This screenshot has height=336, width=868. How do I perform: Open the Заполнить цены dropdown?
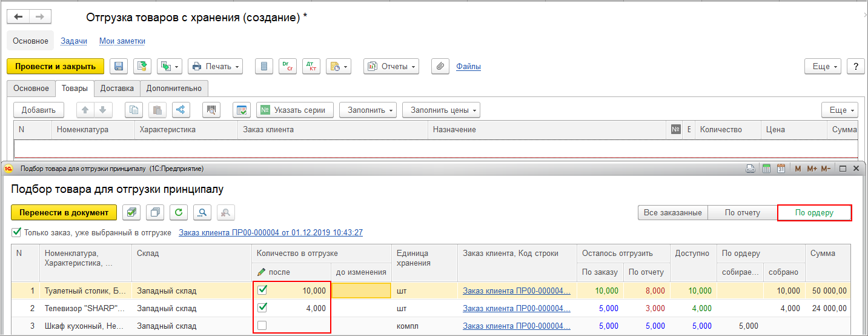click(x=441, y=110)
